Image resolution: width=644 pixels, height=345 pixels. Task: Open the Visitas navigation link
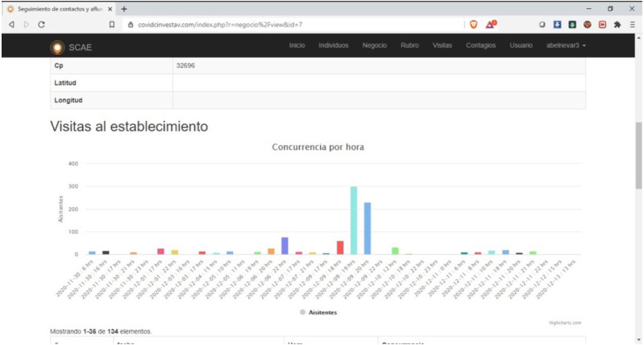point(442,46)
